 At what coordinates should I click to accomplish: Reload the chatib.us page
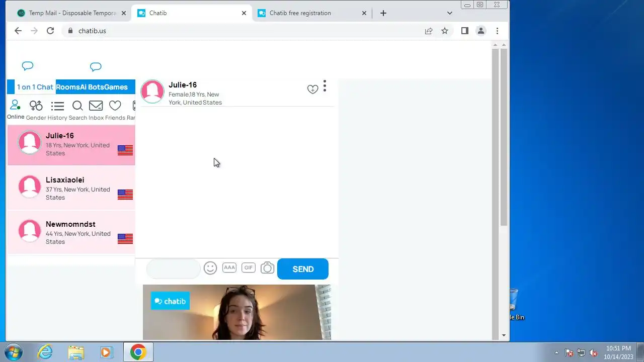click(50, 31)
